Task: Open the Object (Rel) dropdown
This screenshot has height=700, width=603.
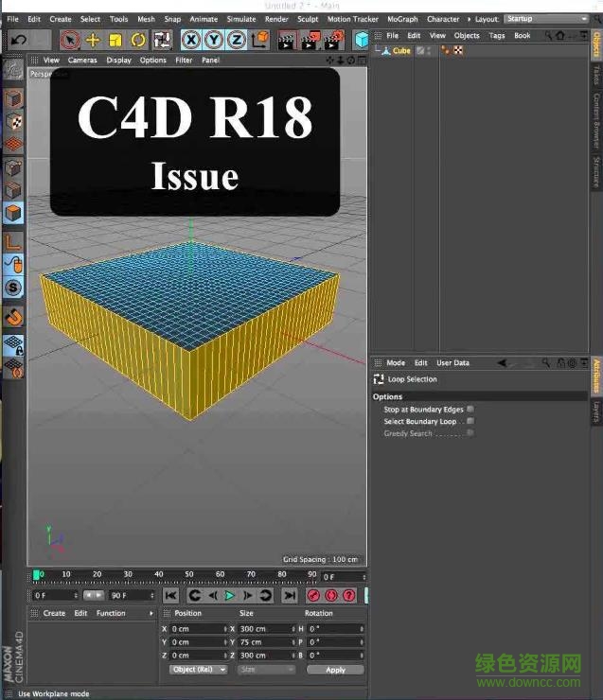Action: [x=199, y=670]
